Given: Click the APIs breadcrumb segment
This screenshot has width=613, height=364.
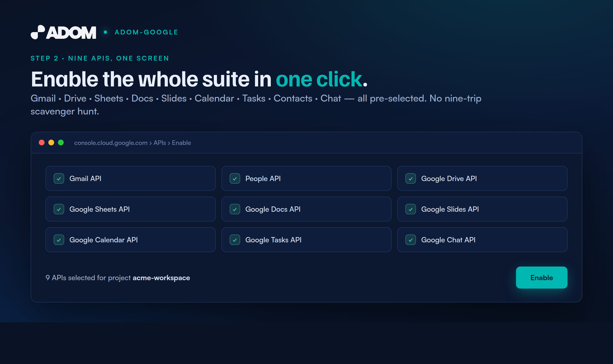Looking at the screenshot, I should tap(160, 143).
